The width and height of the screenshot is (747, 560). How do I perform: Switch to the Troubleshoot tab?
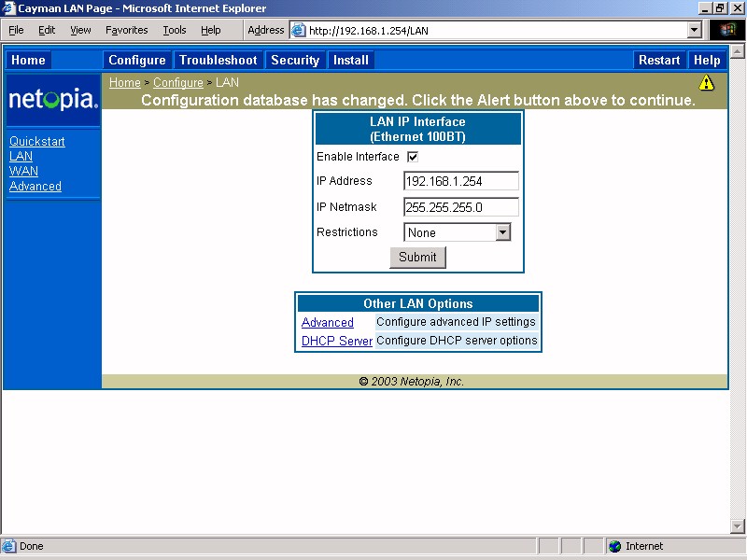218,60
